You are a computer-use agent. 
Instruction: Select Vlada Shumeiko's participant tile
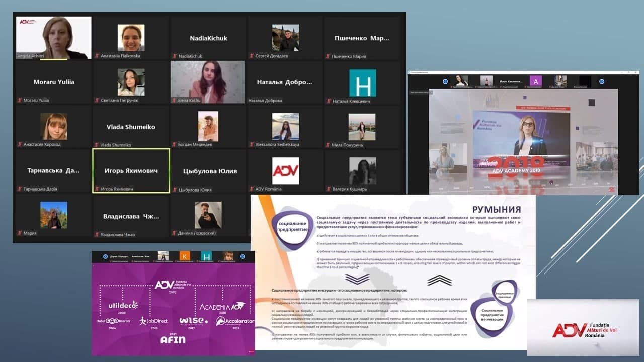click(131, 127)
